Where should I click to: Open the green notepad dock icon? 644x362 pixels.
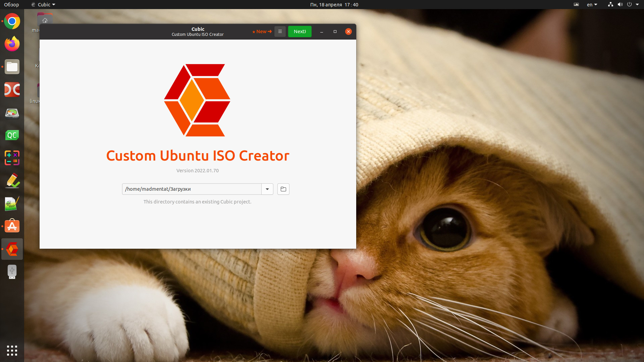12,203
